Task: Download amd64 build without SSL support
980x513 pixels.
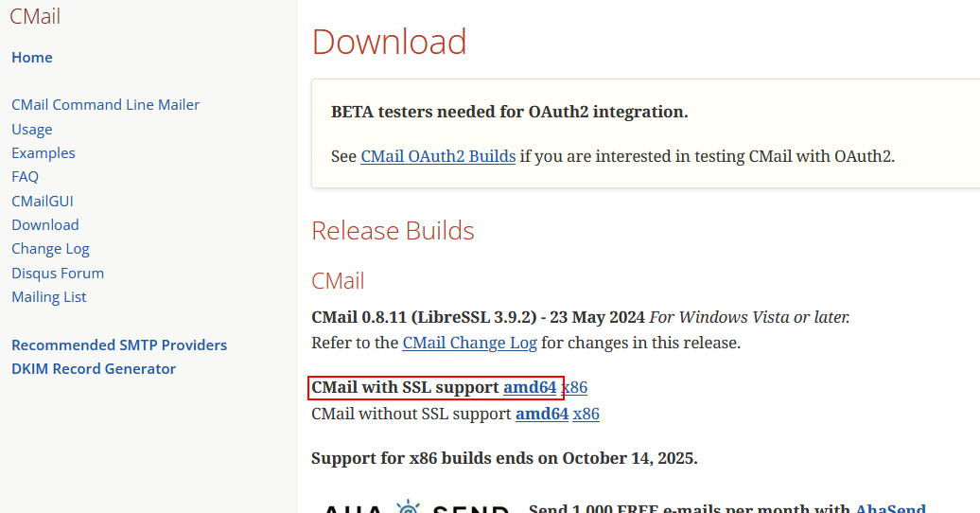Action: pos(542,415)
